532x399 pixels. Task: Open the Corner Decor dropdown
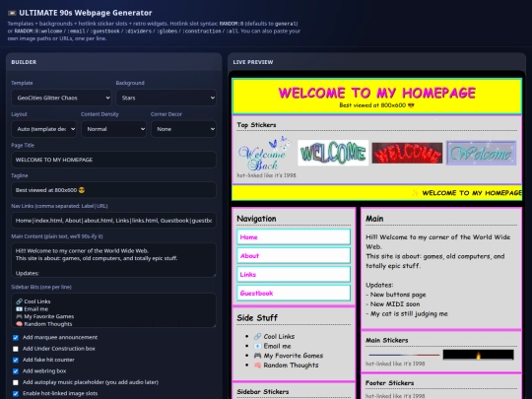tap(183, 129)
